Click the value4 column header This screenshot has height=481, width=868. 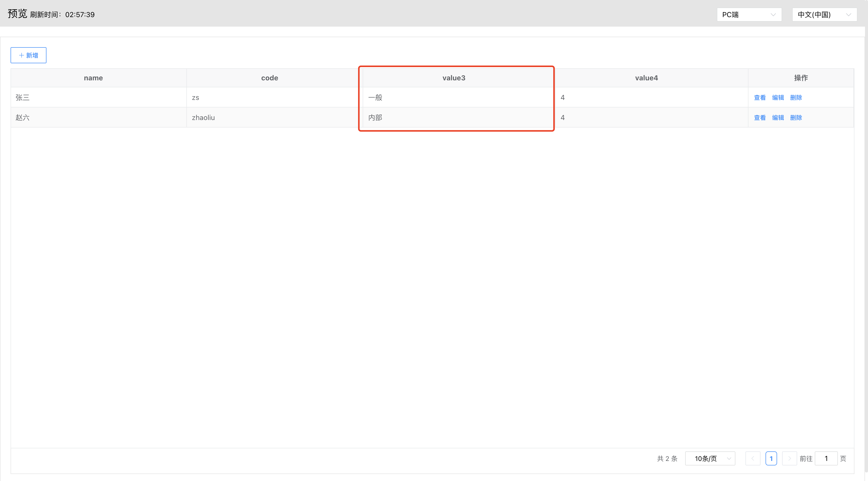646,78
